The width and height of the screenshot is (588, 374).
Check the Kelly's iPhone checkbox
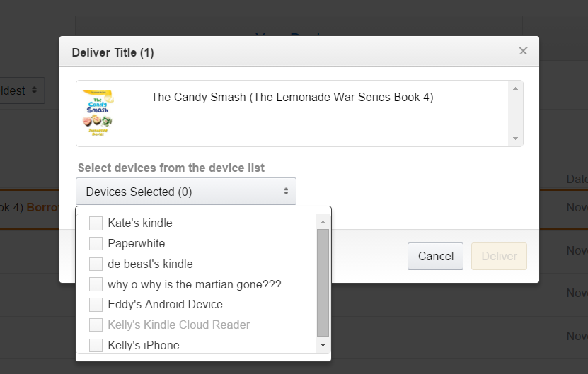(x=96, y=346)
